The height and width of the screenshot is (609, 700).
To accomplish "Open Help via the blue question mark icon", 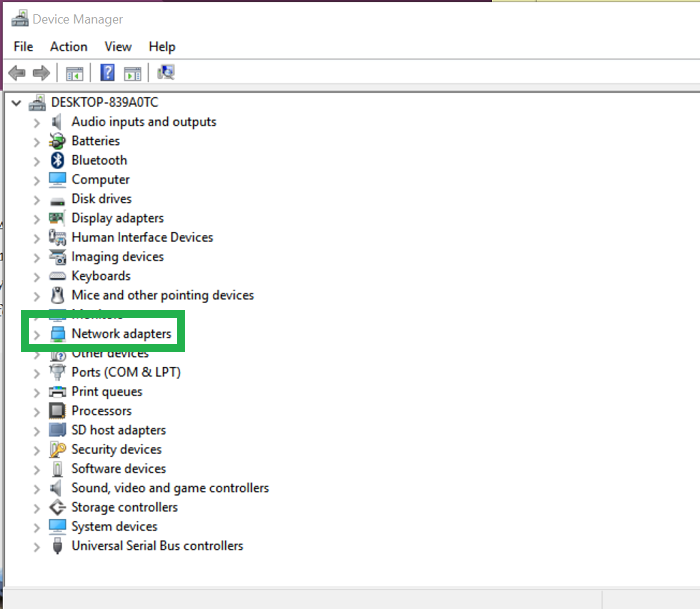I will pyautogui.click(x=107, y=73).
